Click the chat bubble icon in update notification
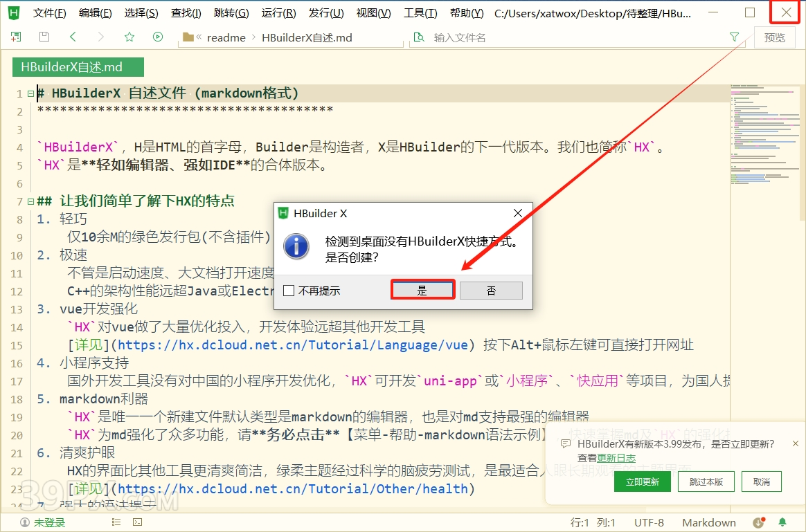The height and width of the screenshot is (532, 806). [x=566, y=443]
